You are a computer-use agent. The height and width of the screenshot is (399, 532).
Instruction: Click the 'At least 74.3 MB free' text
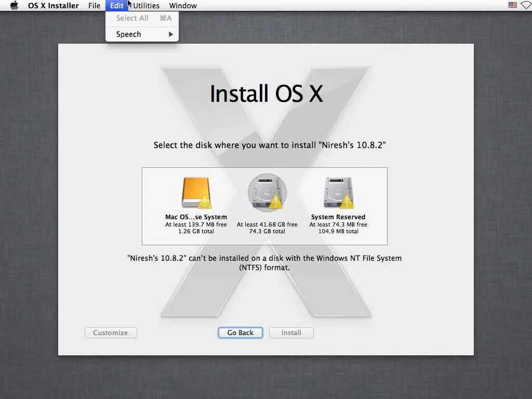[338, 224]
